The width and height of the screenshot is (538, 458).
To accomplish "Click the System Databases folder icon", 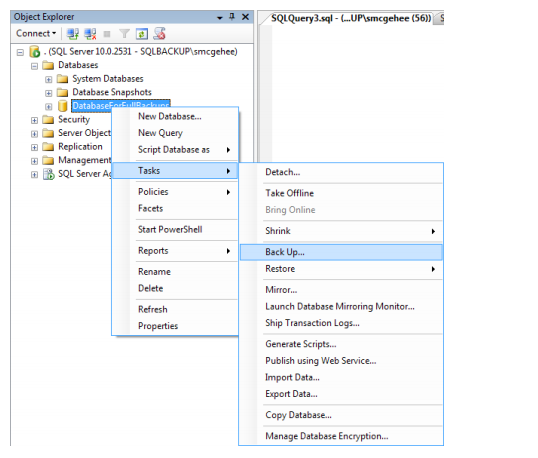I will point(62,79).
